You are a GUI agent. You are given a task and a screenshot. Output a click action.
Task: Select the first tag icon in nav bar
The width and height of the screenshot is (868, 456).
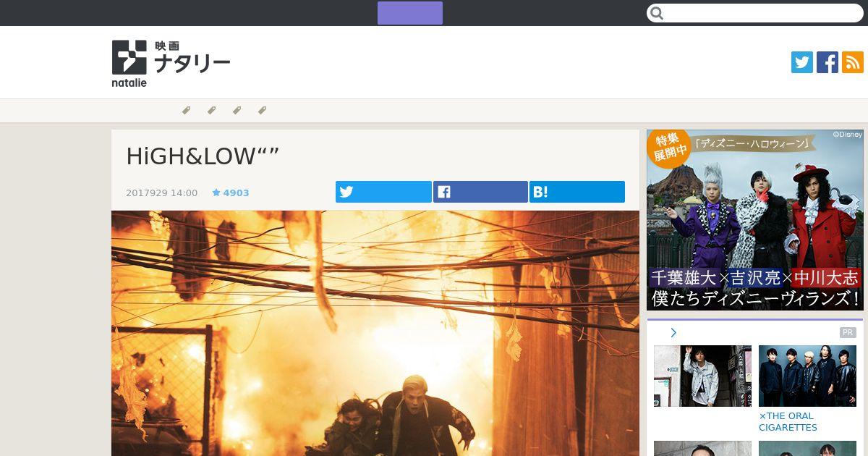pos(186,111)
